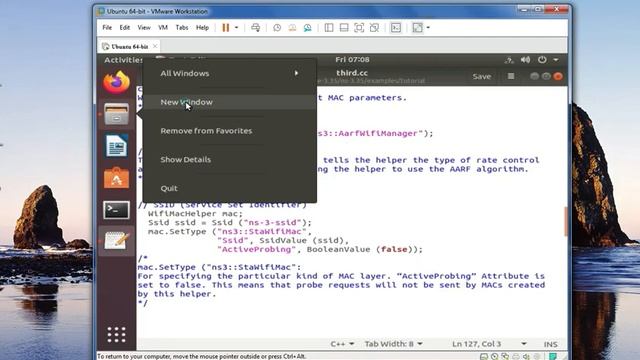Toggle the VMware library sidebar view

329,27
